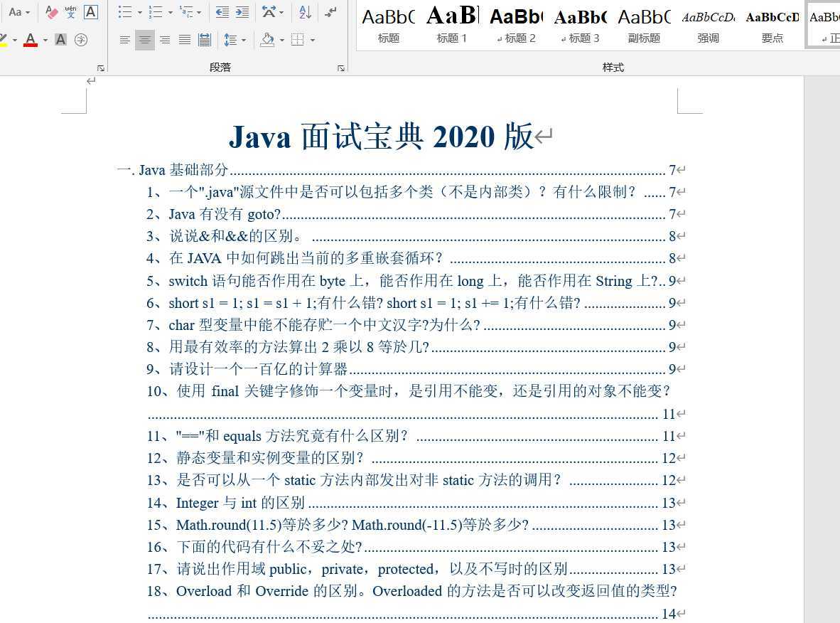Apply the red font color button
840x623 pixels.
pyautogui.click(x=31, y=40)
